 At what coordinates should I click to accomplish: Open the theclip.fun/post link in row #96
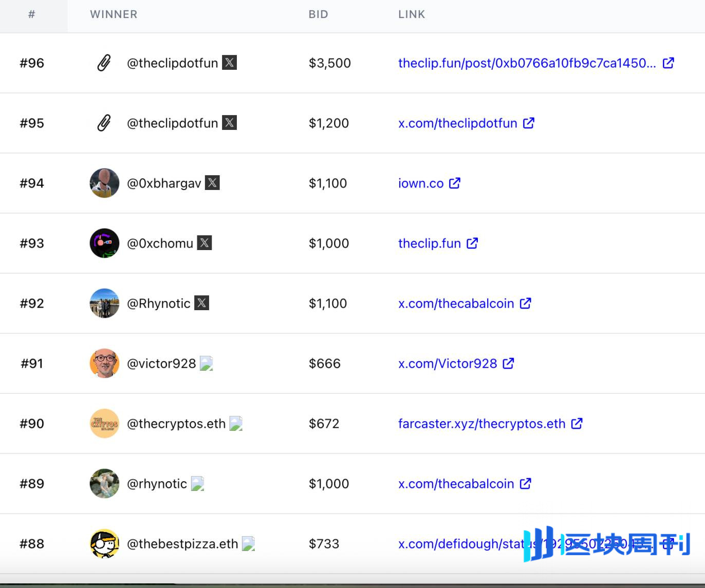(x=527, y=63)
